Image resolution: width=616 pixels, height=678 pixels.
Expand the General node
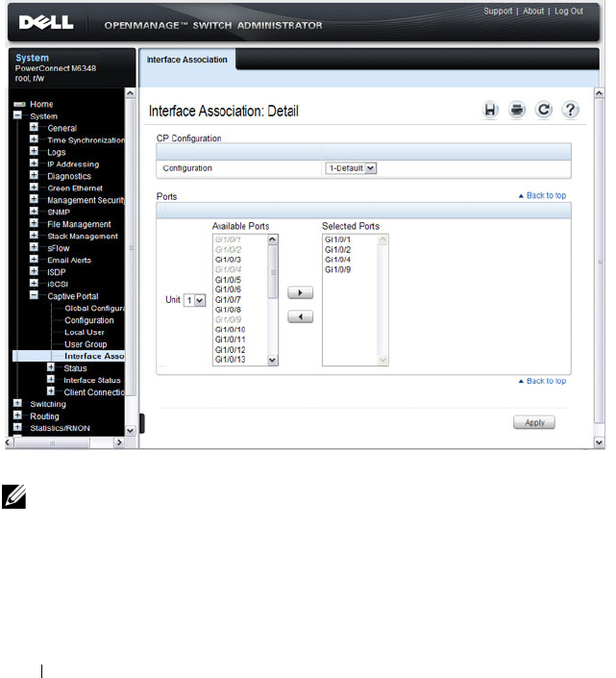(34, 127)
